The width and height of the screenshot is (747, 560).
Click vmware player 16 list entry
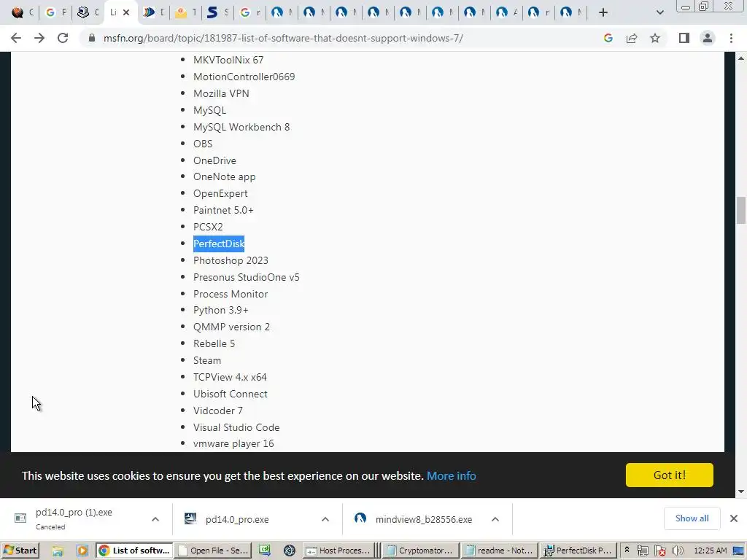(233, 444)
